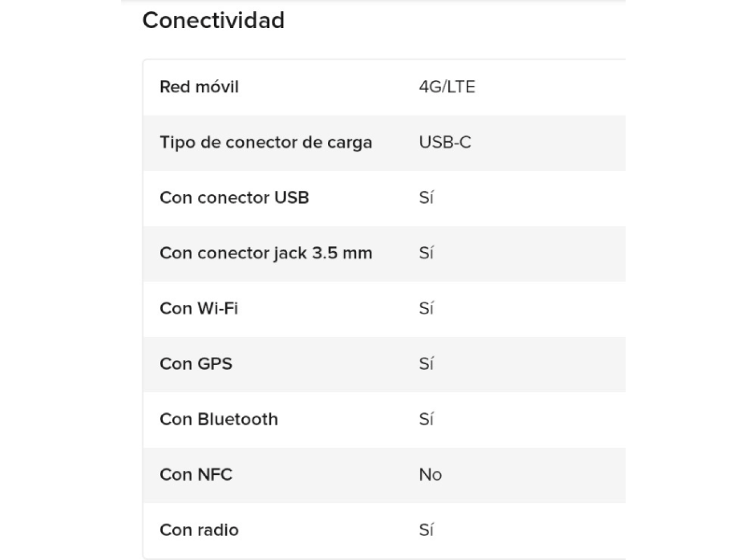
Task: Click the Sí value for conector USB
Action: coord(426,198)
